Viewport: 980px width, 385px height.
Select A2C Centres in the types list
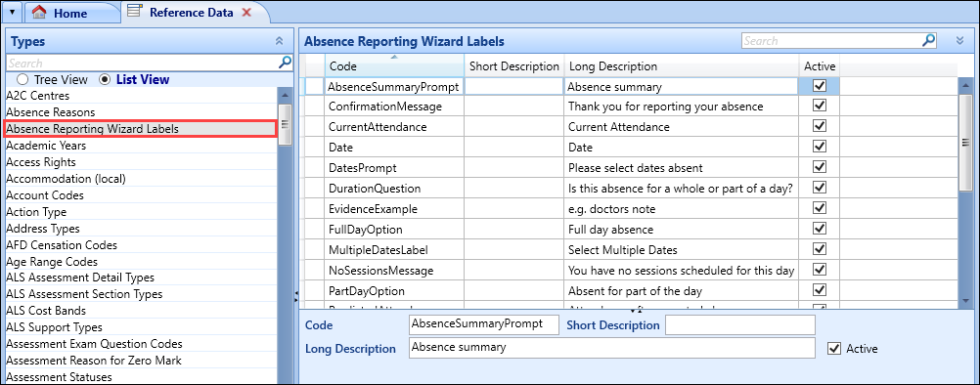141,96
